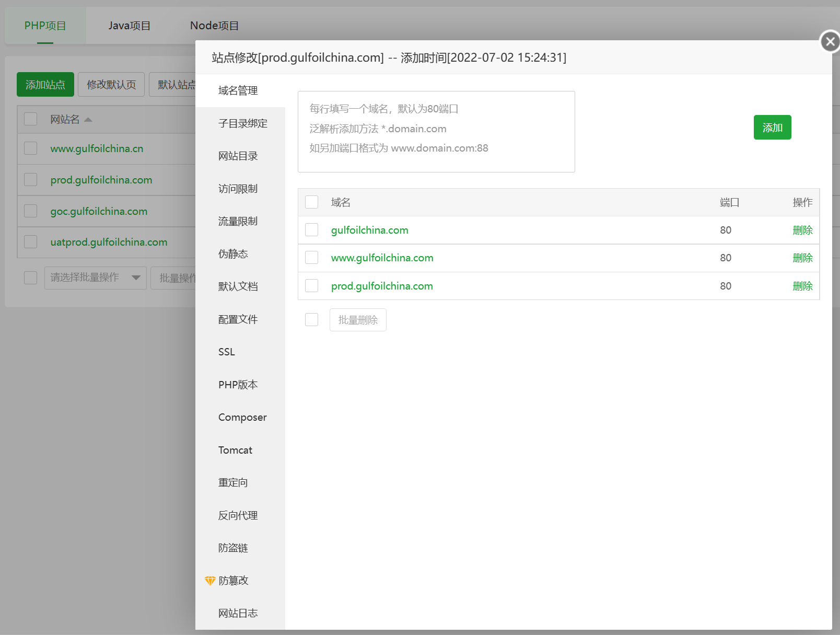This screenshot has width=840, height=635.
Task: Click the 默认站点 button
Action: point(173,85)
